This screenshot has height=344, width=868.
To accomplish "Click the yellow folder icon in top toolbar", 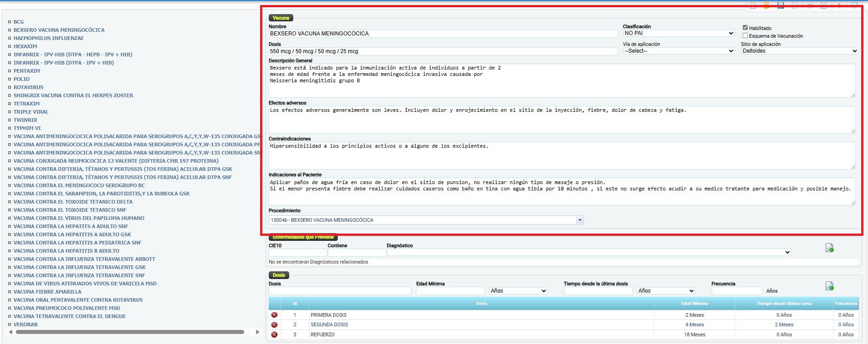I will 767,5.
